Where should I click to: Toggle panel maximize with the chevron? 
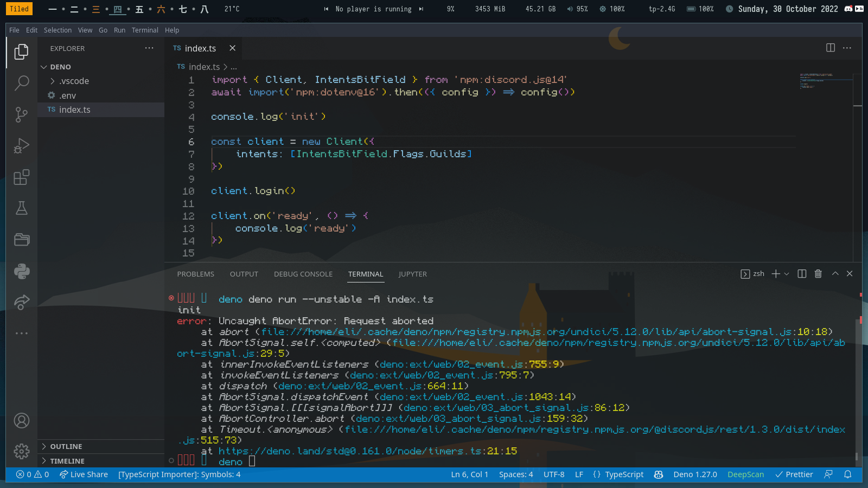(x=835, y=274)
